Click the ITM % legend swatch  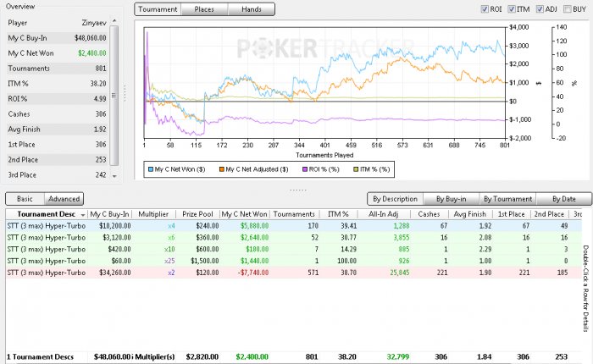click(356, 169)
